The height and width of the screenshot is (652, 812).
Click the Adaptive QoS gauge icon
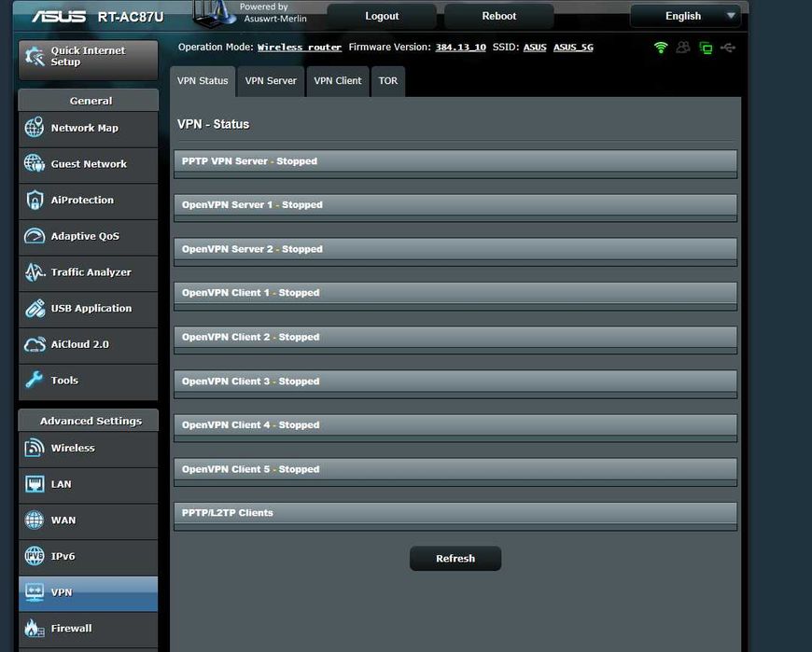35,236
